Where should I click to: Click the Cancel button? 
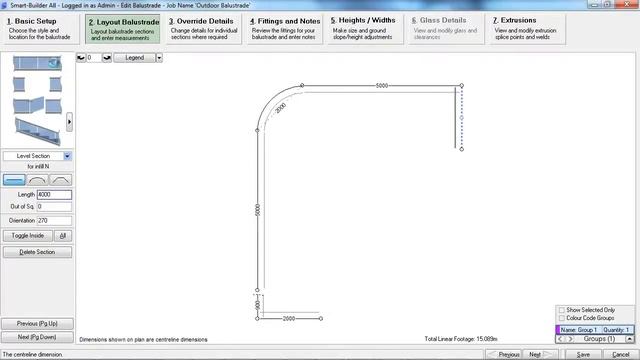620,355
